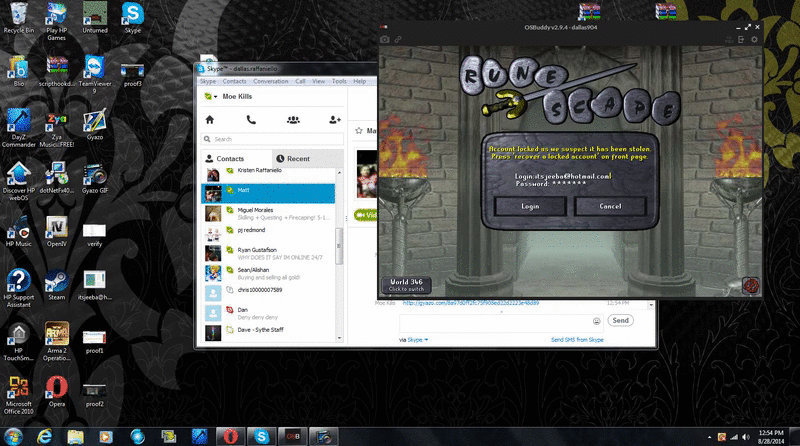Click the OSBuddy sidebar panel icon
Screen dimensions: 800x446
pos(741,39)
